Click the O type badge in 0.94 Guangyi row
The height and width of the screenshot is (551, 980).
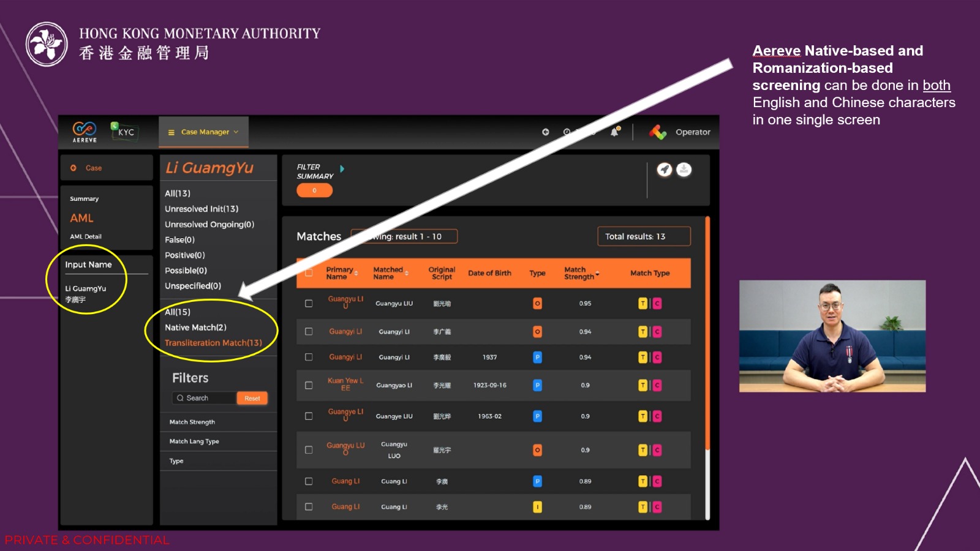point(537,332)
